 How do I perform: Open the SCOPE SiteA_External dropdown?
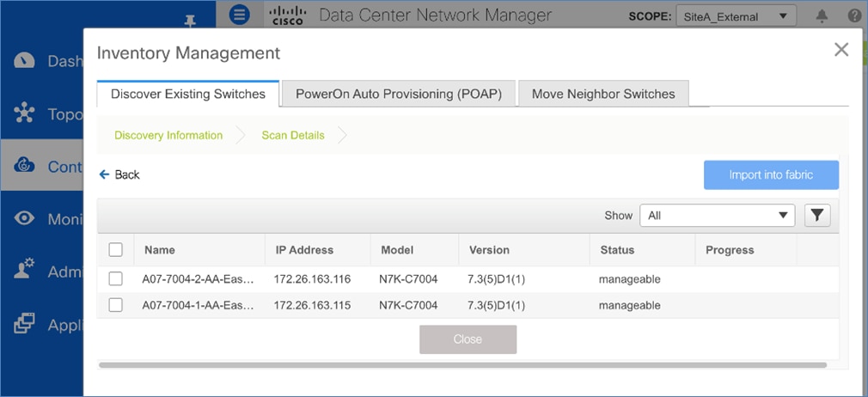tap(737, 16)
